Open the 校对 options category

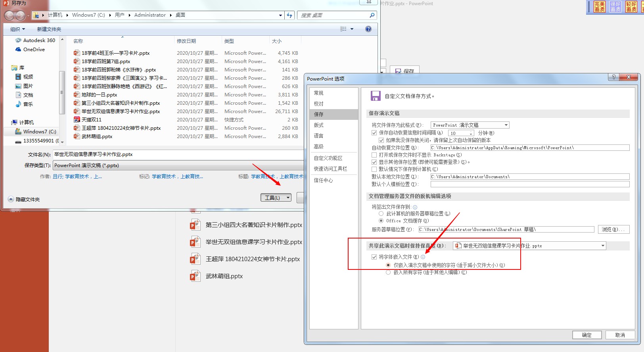pos(333,104)
